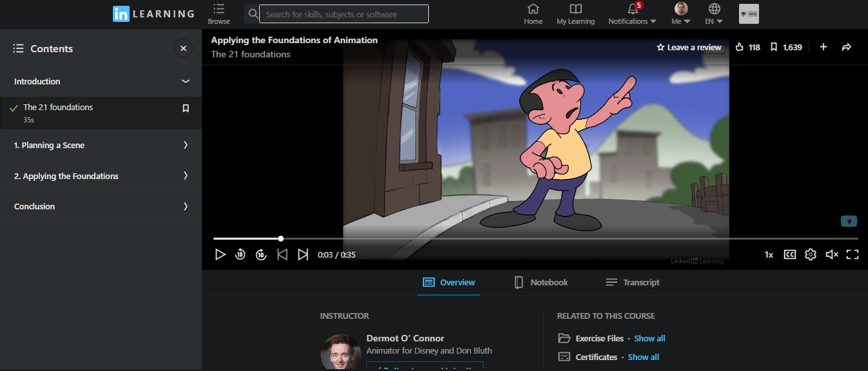Click the course title above the video

point(295,40)
